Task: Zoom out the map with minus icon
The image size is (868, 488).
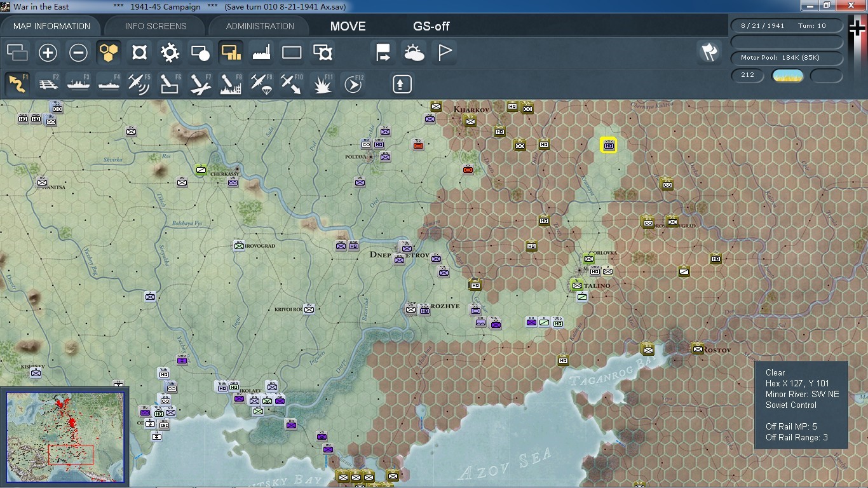Action: (78, 53)
